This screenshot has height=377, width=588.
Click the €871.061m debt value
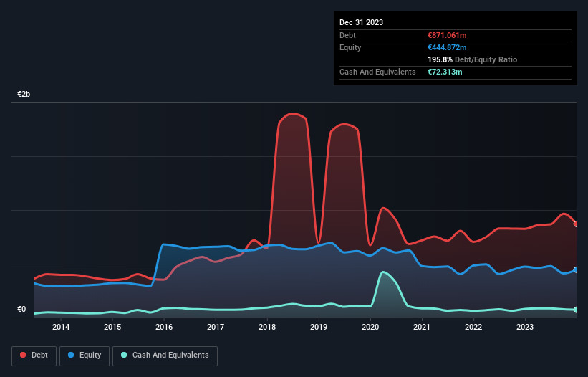[x=447, y=35]
